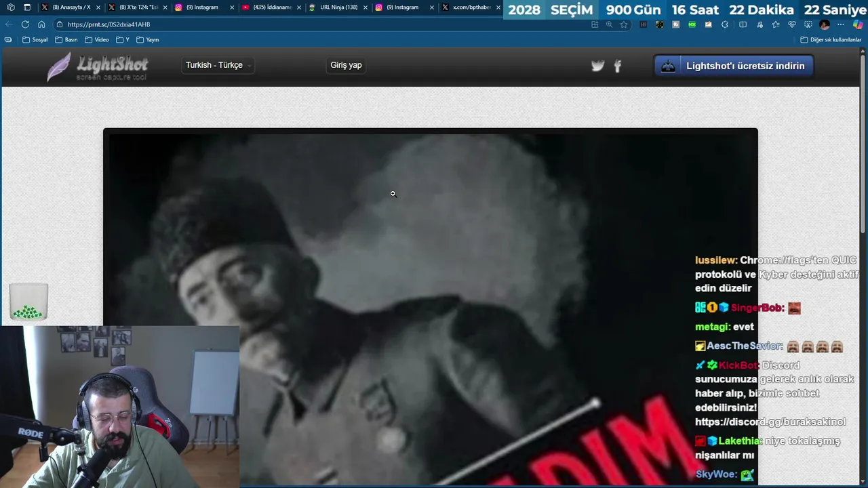Viewport: 868px width, 488px height.
Task: Open the Copilot icon in toolbar
Action: 858,24
